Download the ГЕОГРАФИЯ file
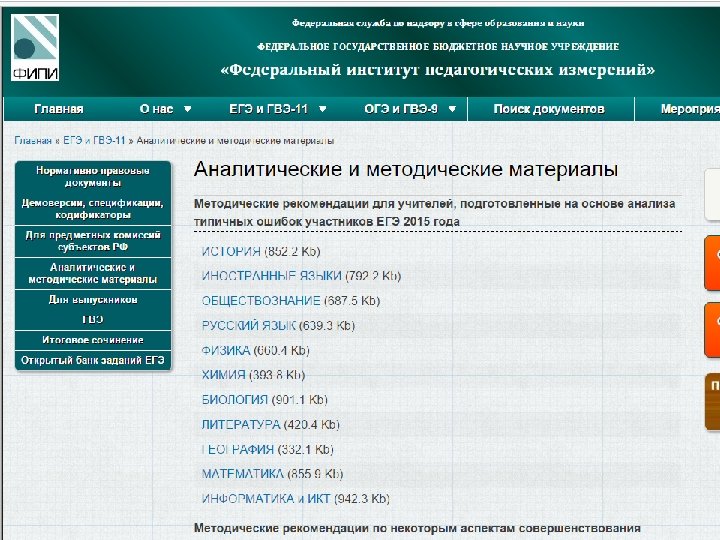The width and height of the screenshot is (720, 540). (238, 449)
